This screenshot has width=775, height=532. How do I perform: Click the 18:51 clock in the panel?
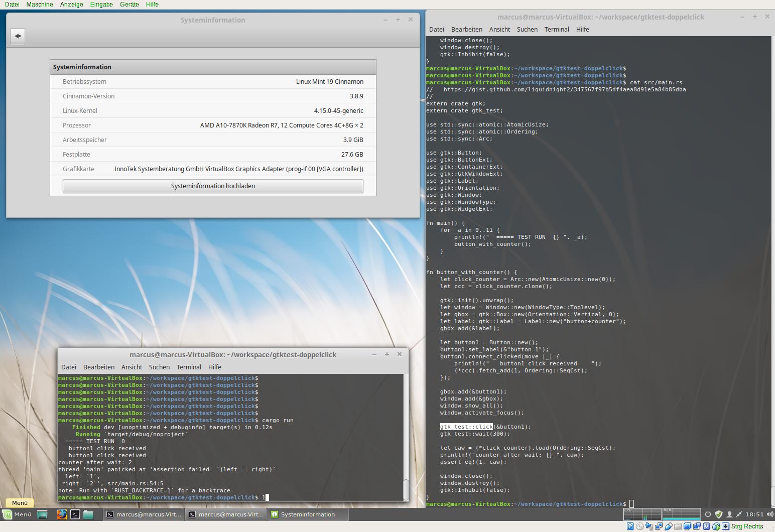[754, 514]
